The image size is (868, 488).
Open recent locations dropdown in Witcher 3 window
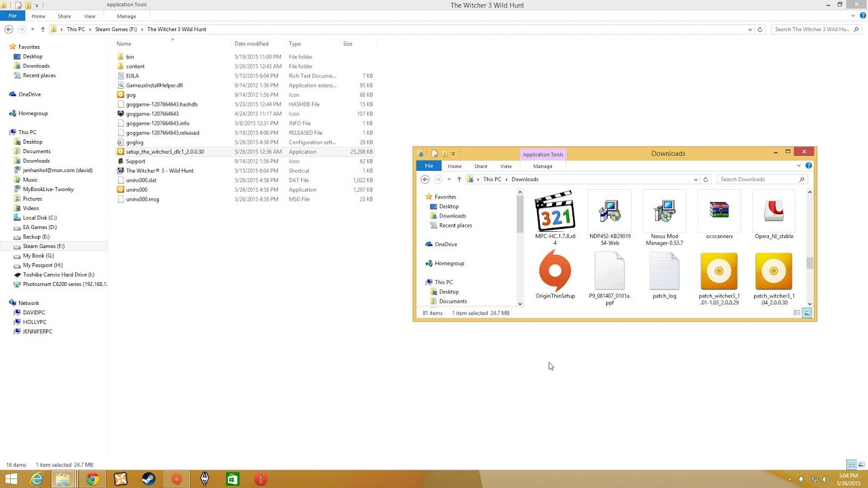[32, 29]
